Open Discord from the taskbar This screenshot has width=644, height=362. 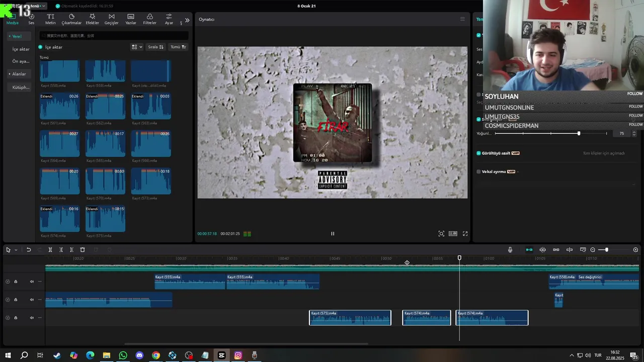tap(139, 355)
